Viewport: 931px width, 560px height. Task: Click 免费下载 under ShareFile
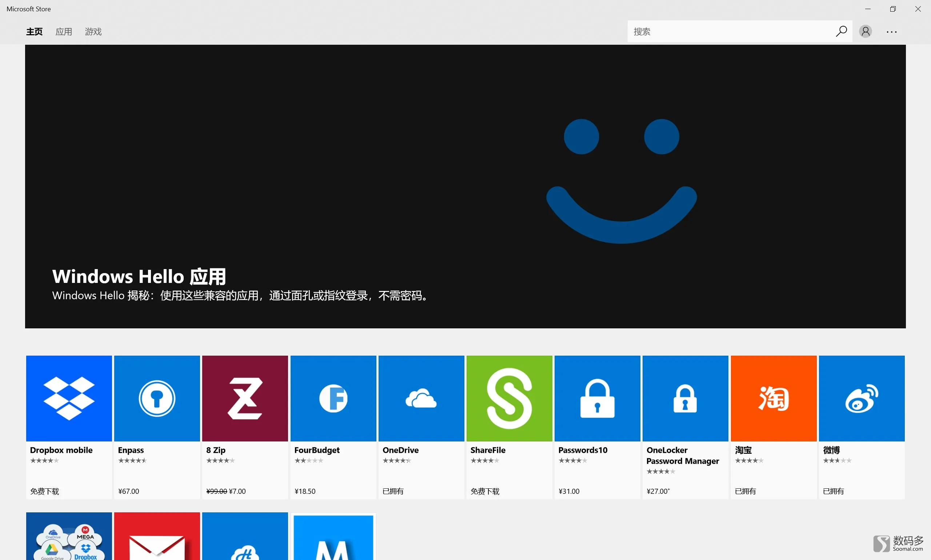click(485, 491)
